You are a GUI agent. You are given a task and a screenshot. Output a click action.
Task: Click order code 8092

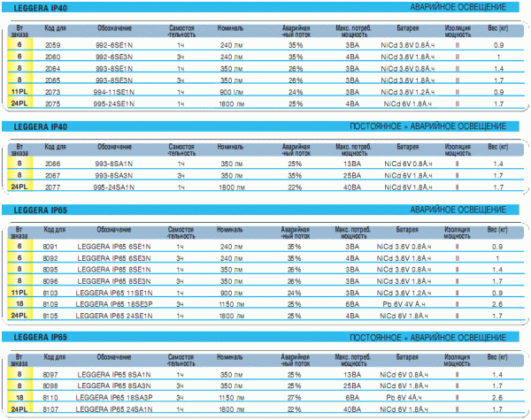click(x=50, y=258)
